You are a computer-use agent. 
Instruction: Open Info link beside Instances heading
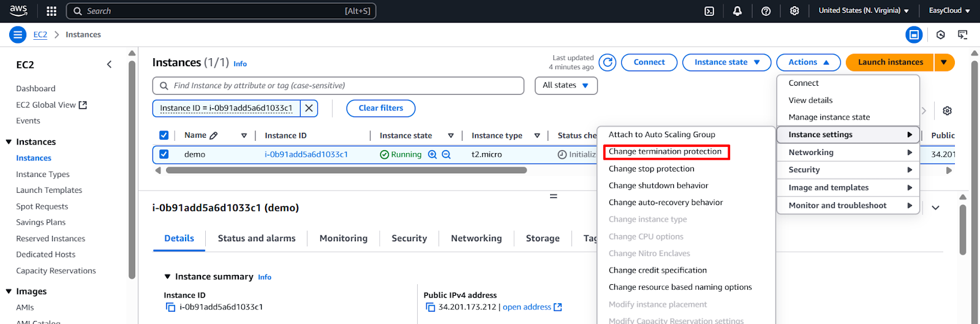coord(240,64)
